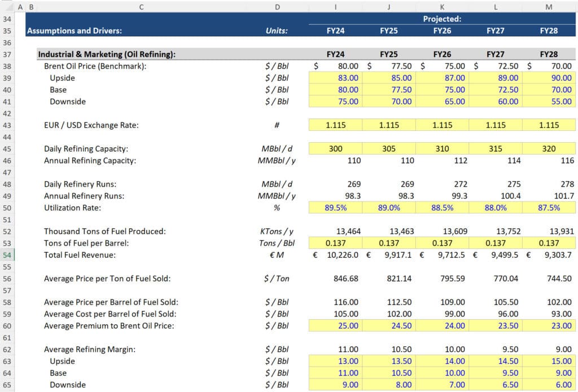
Task: Click the Utilization Rate cell showing 89.5%
Action: 335,208
